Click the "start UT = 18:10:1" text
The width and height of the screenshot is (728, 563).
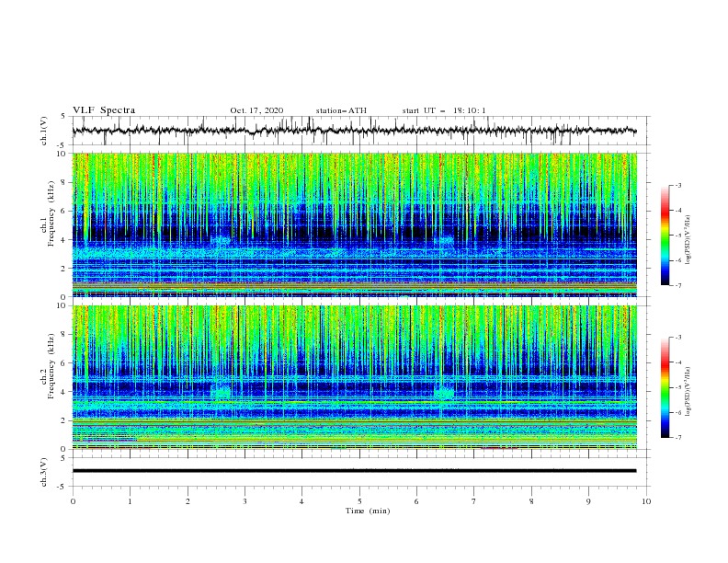444,110
